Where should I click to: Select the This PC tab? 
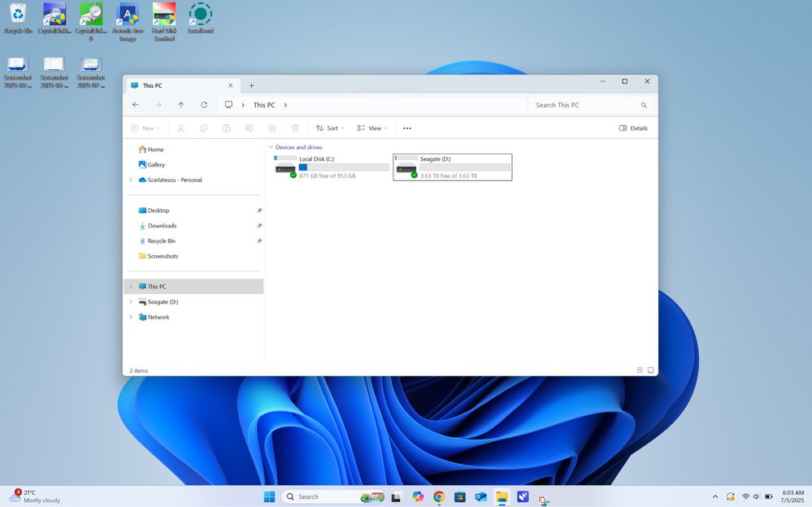pyautogui.click(x=181, y=85)
